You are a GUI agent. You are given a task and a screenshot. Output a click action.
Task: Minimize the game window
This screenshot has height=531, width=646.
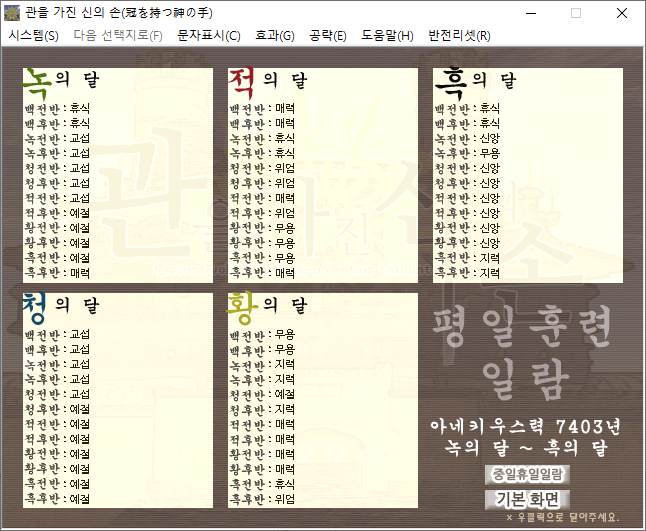pos(531,13)
